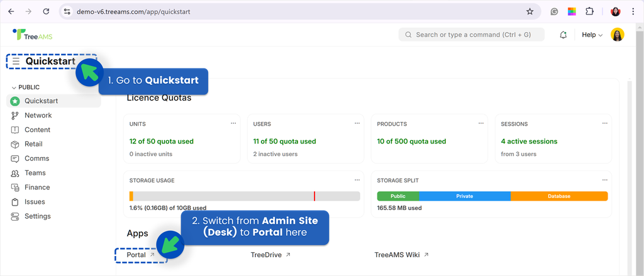Open Chrome three-dot menu
644x276 pixels.
point(633,11)
